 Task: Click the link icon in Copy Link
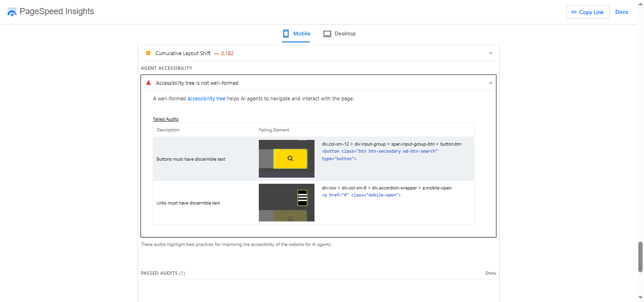coord(574,12)
